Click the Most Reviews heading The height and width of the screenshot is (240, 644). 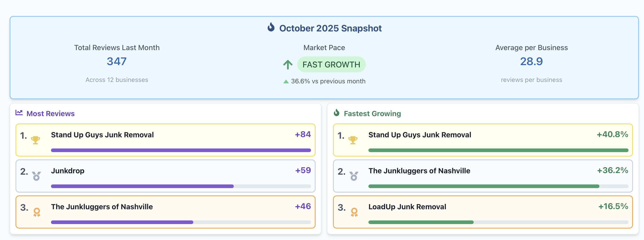[x=50, y=114]
